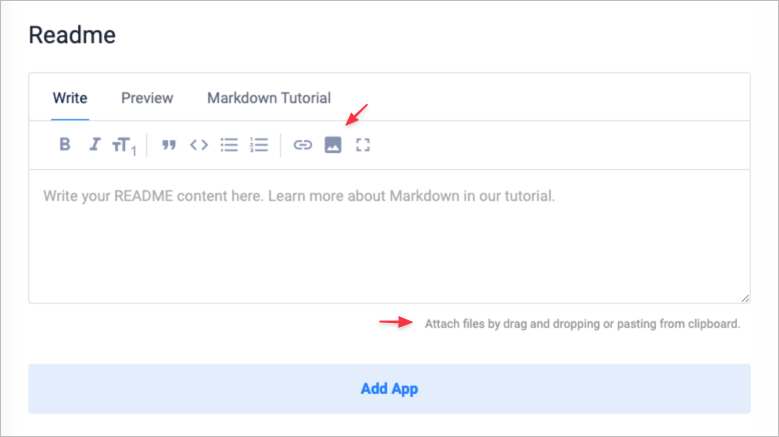Viewport: 779px width, 437px height.
Task: Insert a heading with the text-size icon
Action: tap(124, 146)
